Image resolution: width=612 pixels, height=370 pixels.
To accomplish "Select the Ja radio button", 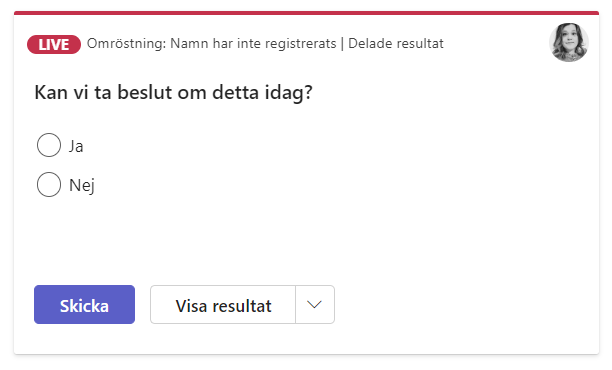I will coord(49,145).
